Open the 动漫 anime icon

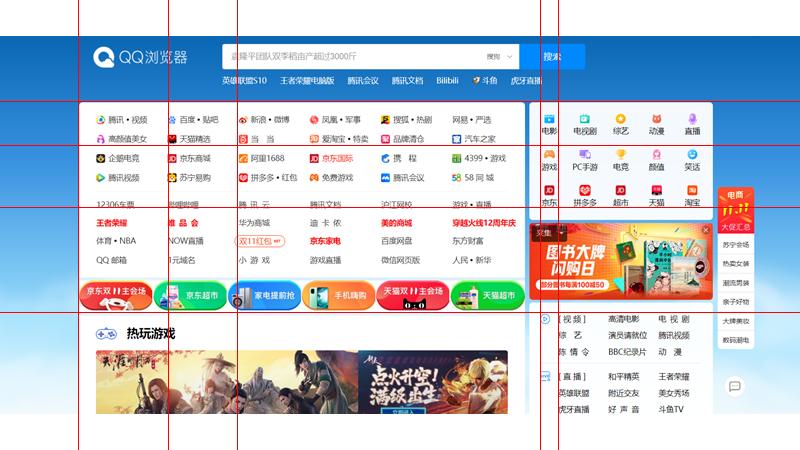[x=656, y=119]
